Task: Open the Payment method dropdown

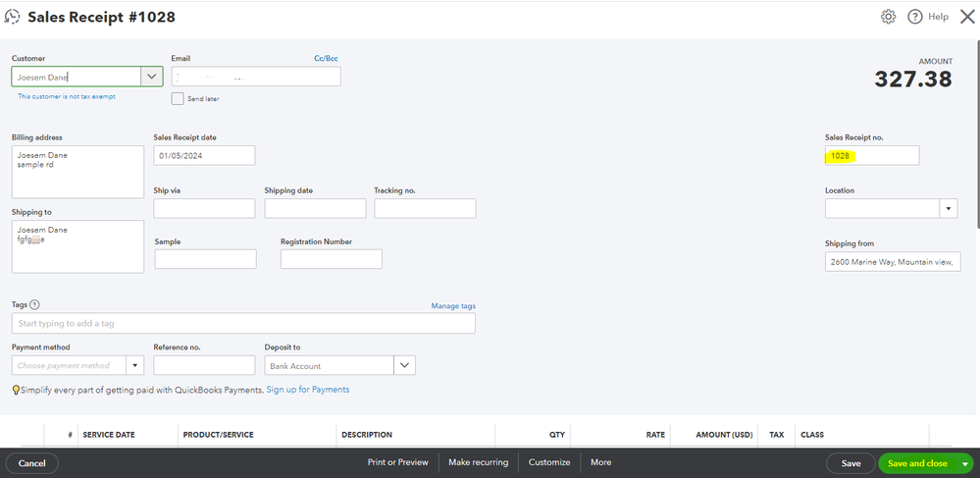Action: pyautogui.click(x=134, y=365)
